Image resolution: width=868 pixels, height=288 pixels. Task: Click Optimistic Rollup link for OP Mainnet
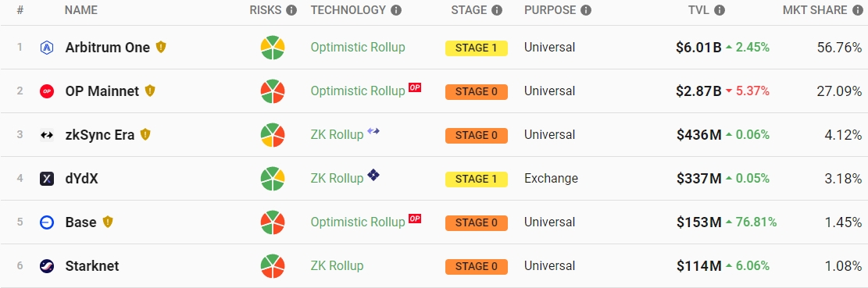[x=358, y=91]
